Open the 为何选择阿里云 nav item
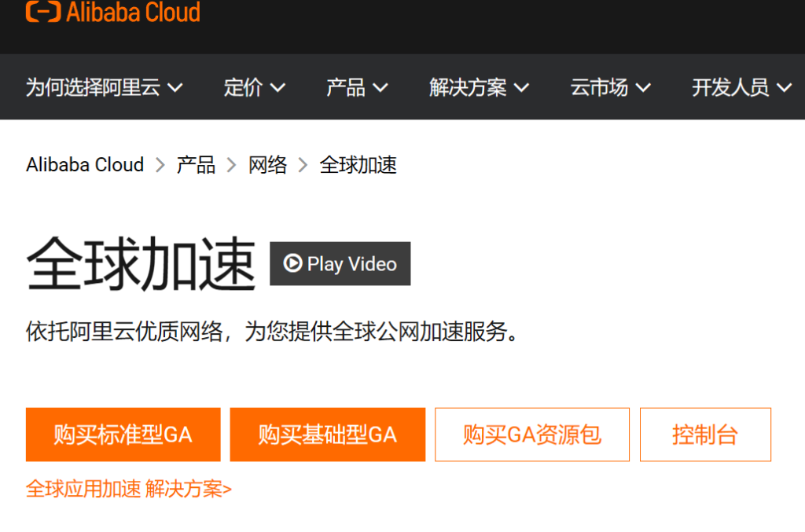The width and height of the screenshot is (805, 532). pos(105,88)
